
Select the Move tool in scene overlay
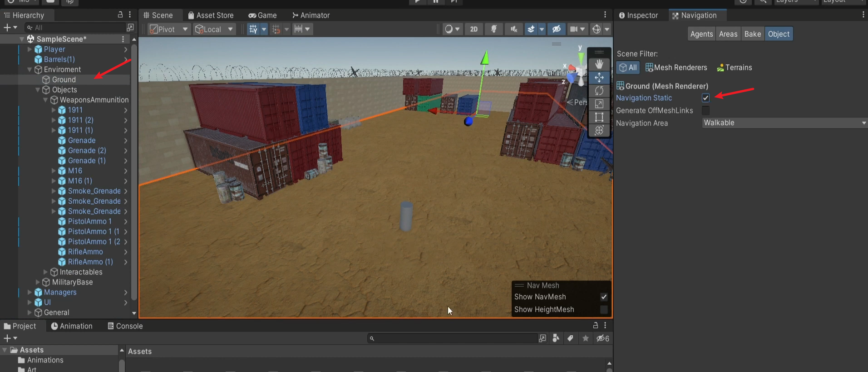pyautogui.click(x=599, y=78)
